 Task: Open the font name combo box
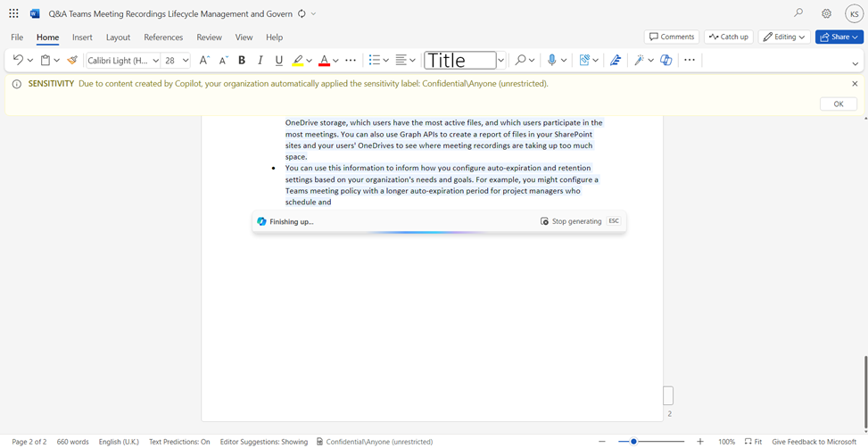123,60
